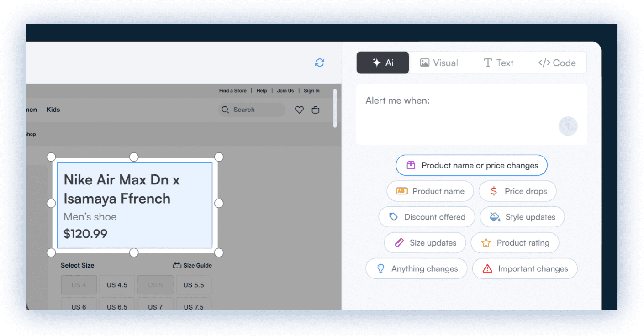Switch to the Visual tab
The height and width of the screenshot is (336, 644).
(x=438, y=63)
